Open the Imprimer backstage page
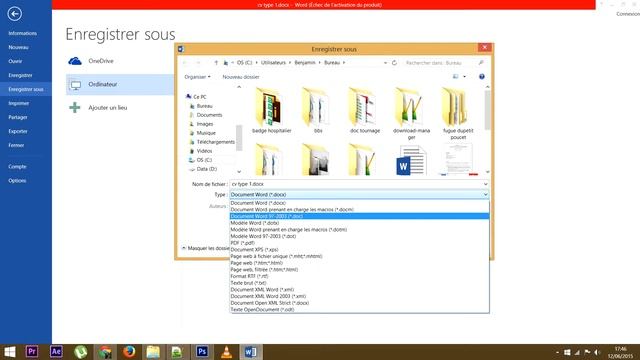 click(26, 103)
